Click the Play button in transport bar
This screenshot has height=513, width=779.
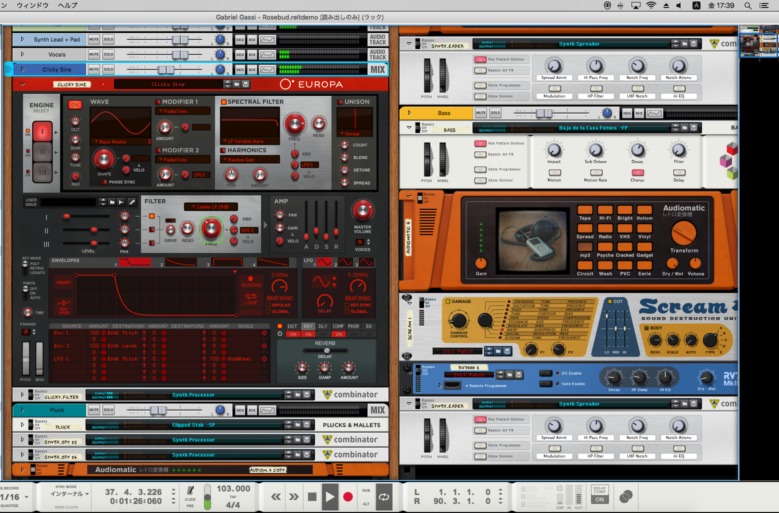click(x=329, y=496)
